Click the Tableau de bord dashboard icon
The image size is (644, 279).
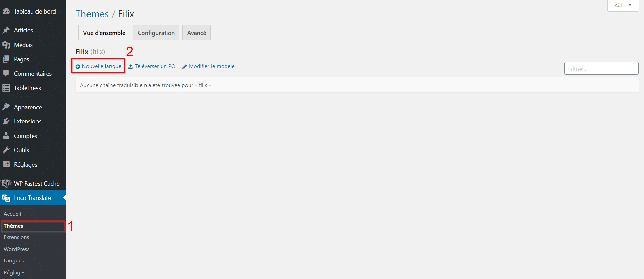point(6,11)
